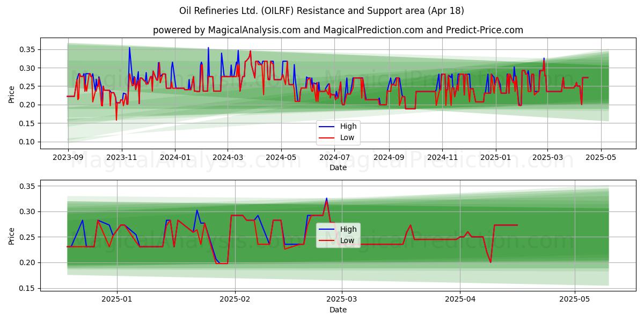Click the '2025-05' tick on the top chart

(x=601, y=157)
